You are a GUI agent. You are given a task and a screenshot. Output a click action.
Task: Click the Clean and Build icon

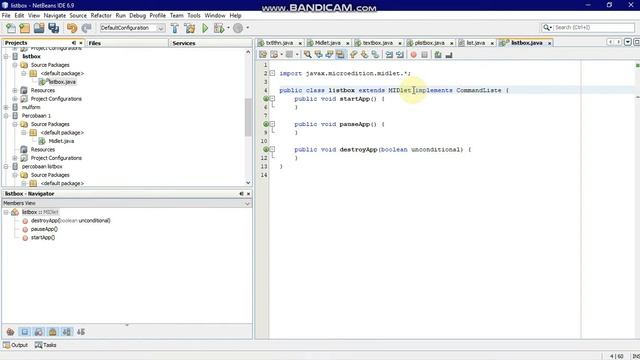(x=190, y=28)
